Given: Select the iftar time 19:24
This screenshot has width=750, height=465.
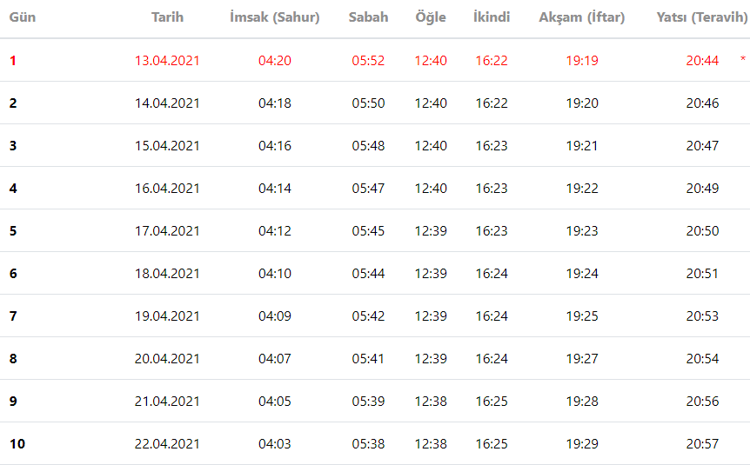Looking at the screenshot, I should [581, 273].
